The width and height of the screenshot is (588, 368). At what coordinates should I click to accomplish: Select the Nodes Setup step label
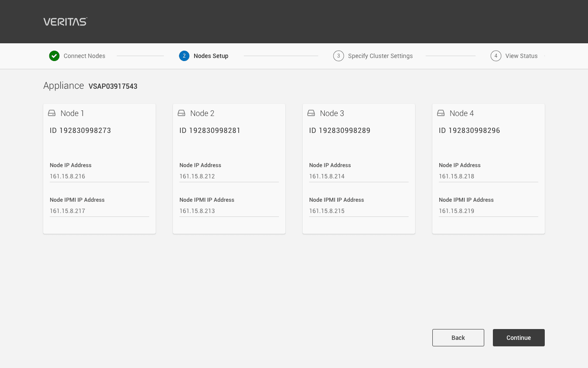pyautogui.click(x=211, y=56)
